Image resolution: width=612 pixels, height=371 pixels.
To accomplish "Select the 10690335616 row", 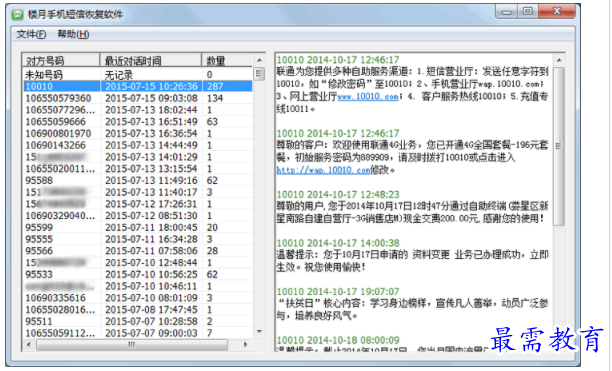I will pos(137,298).
